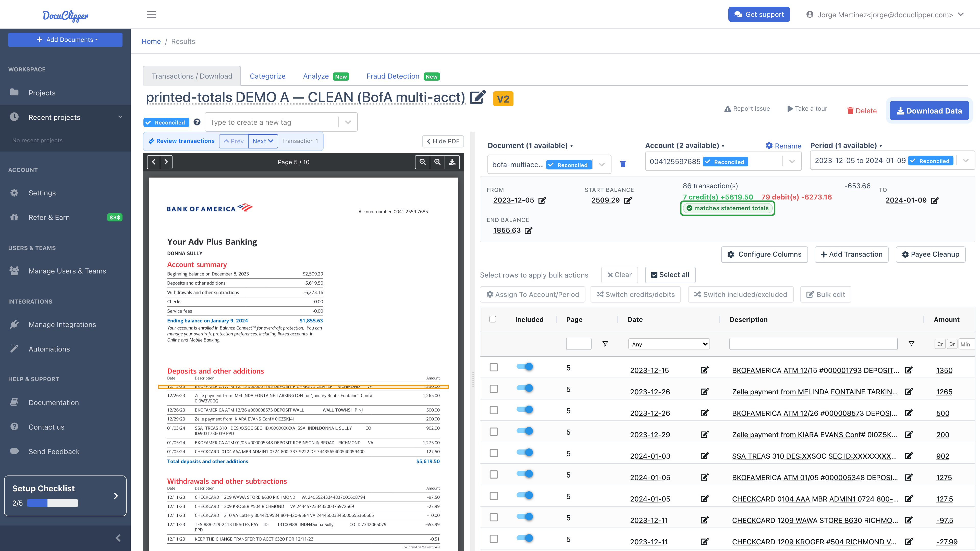
Task: Switch to the Categorize tab
Action: tap(267, 76)
